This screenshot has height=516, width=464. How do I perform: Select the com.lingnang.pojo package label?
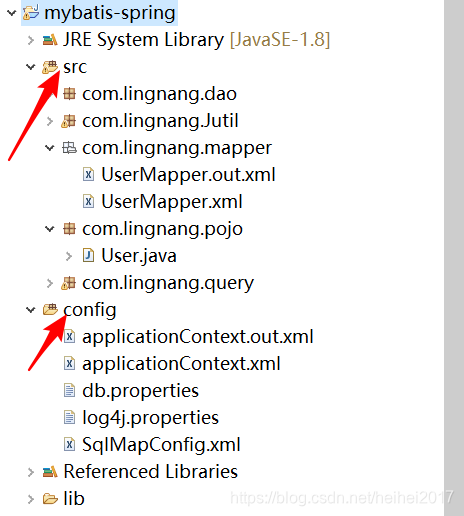coord(162,229)
